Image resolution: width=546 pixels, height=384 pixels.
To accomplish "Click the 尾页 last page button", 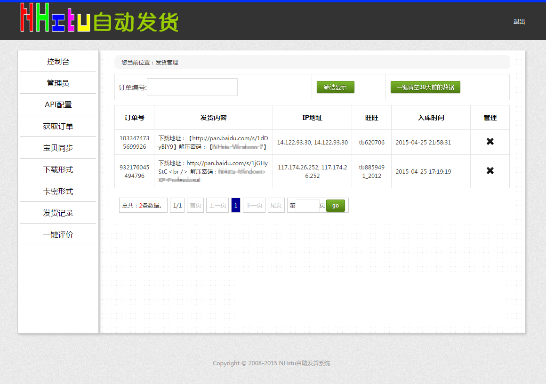I will [276, 205].
